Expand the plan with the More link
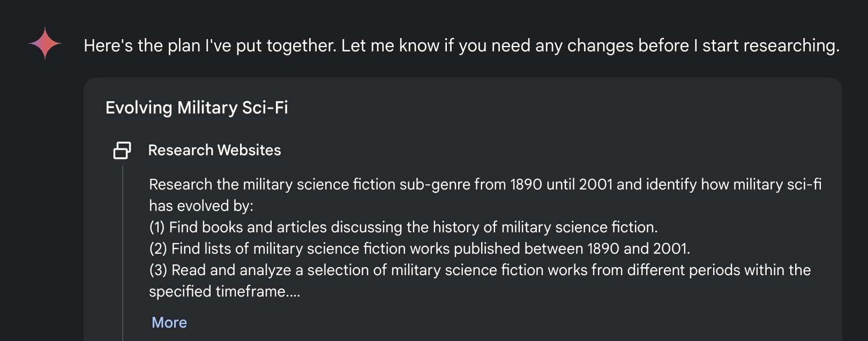 (169, 322)
